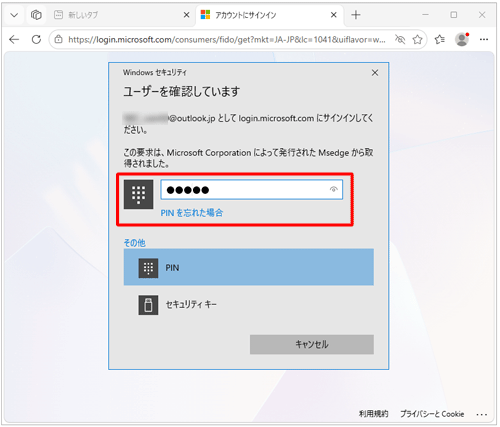The height and width of the screenshot is (427, 500).
Task: Click the address bar URL
Action: tap(227, 40)
